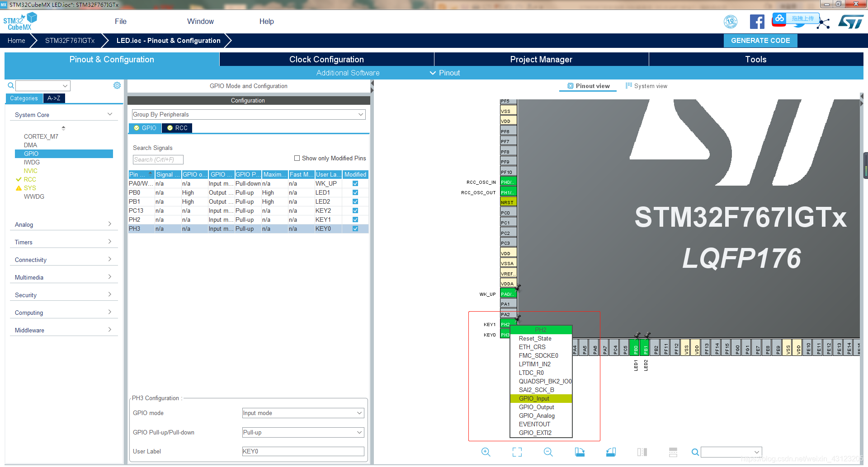Select the PB1 pin on chip
Viewport: 868px width, 467px height.
coord(645,348)
